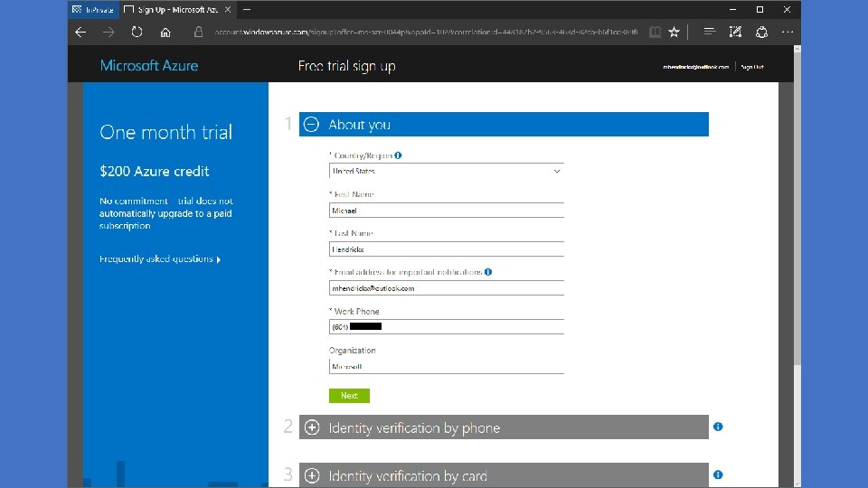Viewport: 868px width, 488px height.
Task: Open the share icon in Edge toolbar
Action: pos(761,33)
